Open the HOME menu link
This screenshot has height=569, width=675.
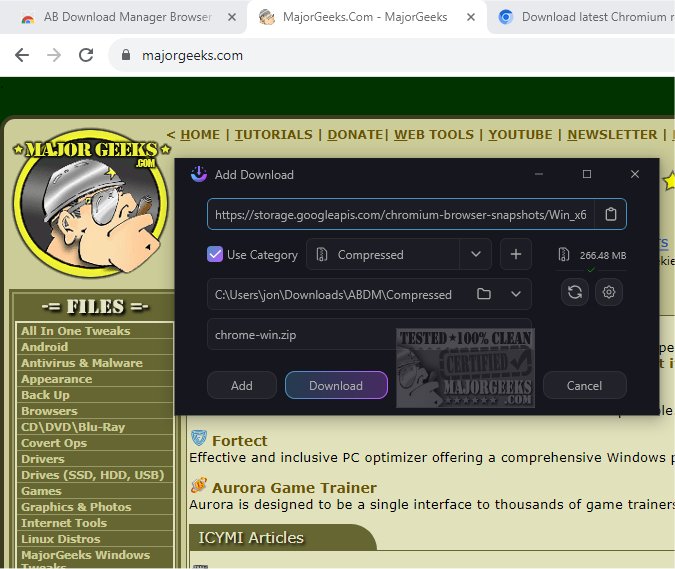[x=200, y=135]
